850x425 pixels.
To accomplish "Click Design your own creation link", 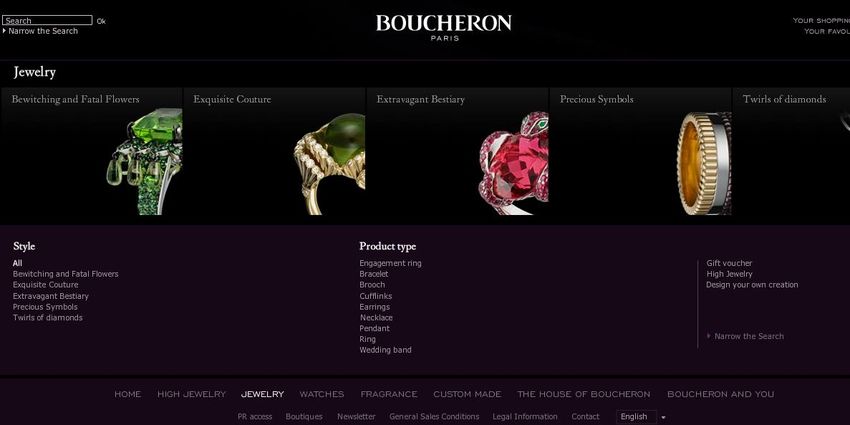I will (x=752, y=285).
